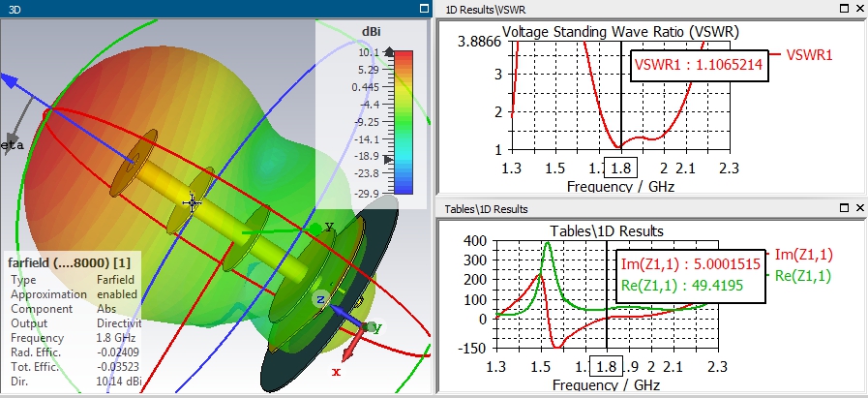Maximize the 1D Results\VSWR window
Image resolution: width=868 pixels, height=398 pixels.
pyautogui.click(x=844, y=9)
